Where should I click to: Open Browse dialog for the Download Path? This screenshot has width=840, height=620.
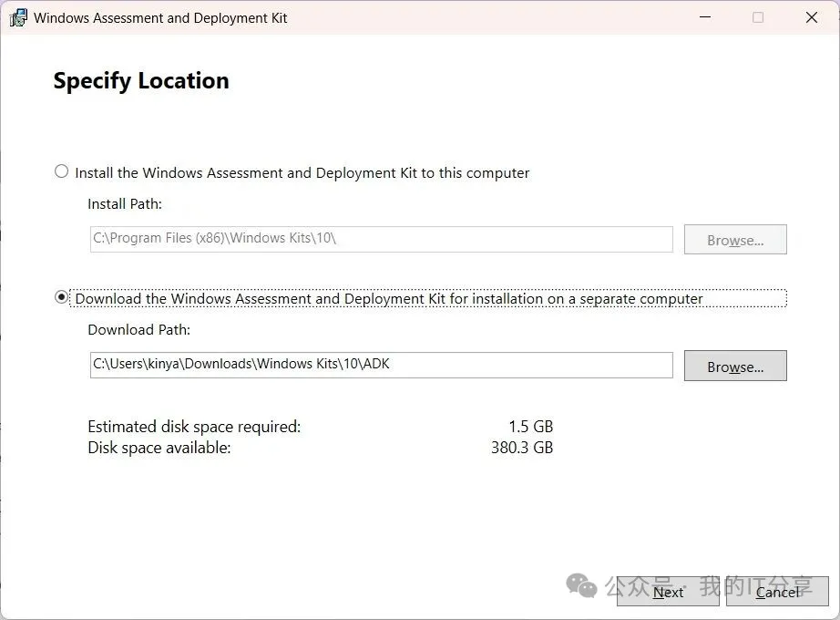pyautogui.click(x=734, y=367)
